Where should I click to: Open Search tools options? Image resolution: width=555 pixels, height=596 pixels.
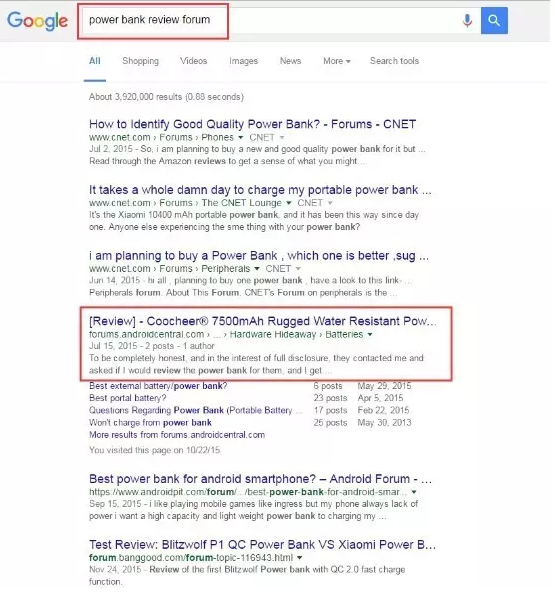click(394, 61)
